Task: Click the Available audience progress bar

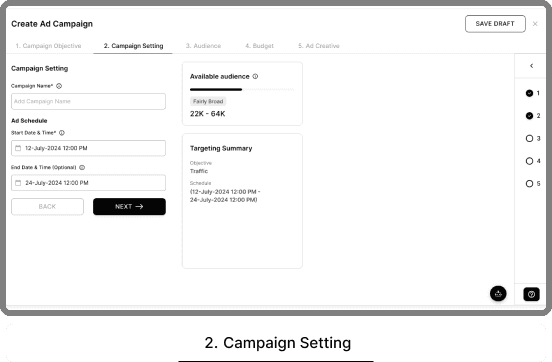Action: (x=242, y=89)
